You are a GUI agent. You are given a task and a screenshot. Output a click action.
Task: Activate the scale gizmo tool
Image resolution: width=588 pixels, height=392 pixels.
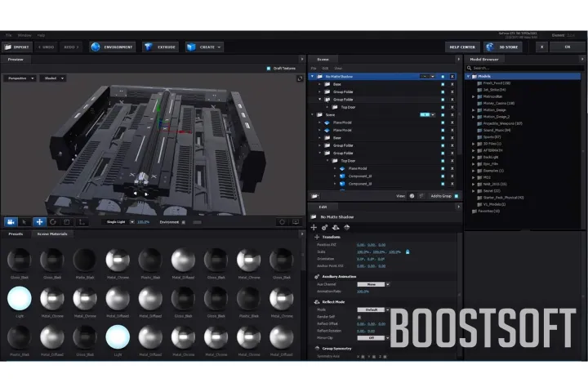click(67, 222)
